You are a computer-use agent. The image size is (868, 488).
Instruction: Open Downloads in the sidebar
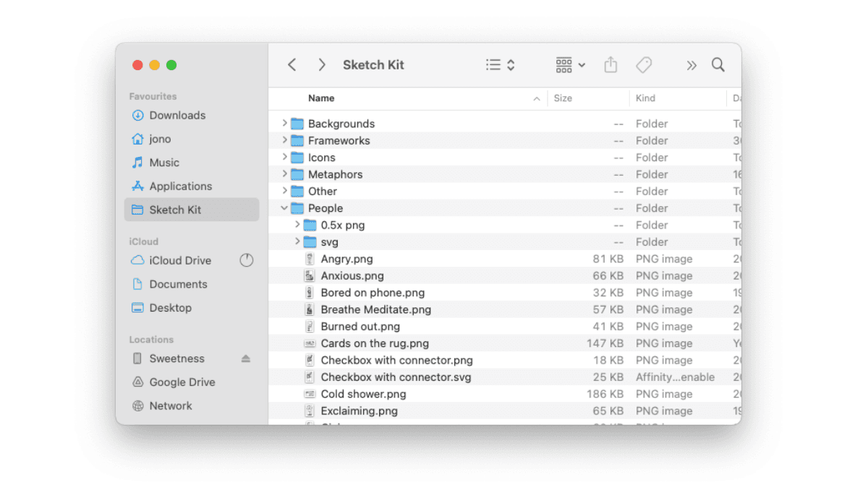coord(177,116)
